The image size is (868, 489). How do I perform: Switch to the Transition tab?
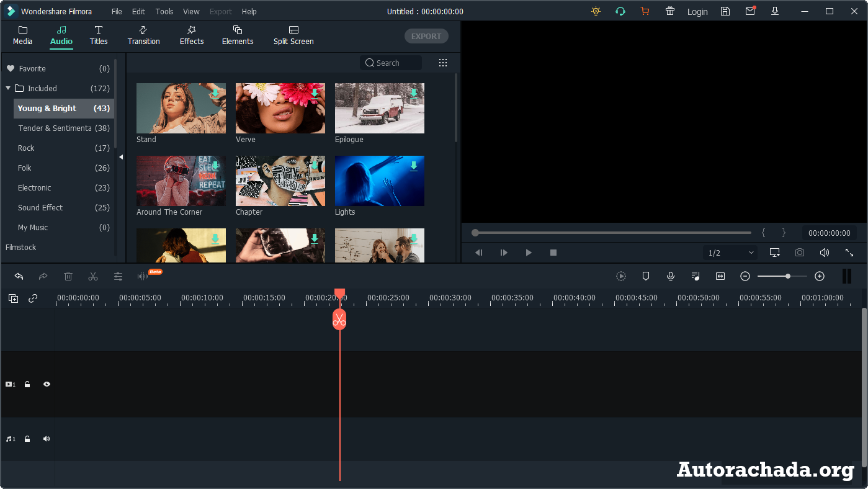pos(143,35)
